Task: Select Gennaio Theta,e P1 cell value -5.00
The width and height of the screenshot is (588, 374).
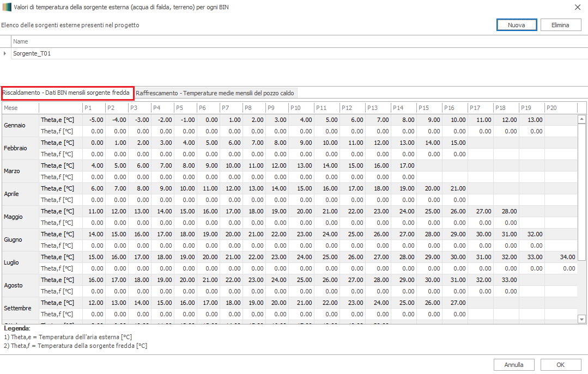Action: (96, 120)
